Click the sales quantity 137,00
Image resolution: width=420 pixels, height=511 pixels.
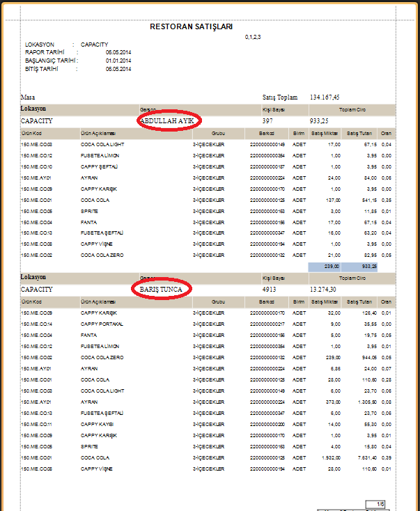[334, 200]
